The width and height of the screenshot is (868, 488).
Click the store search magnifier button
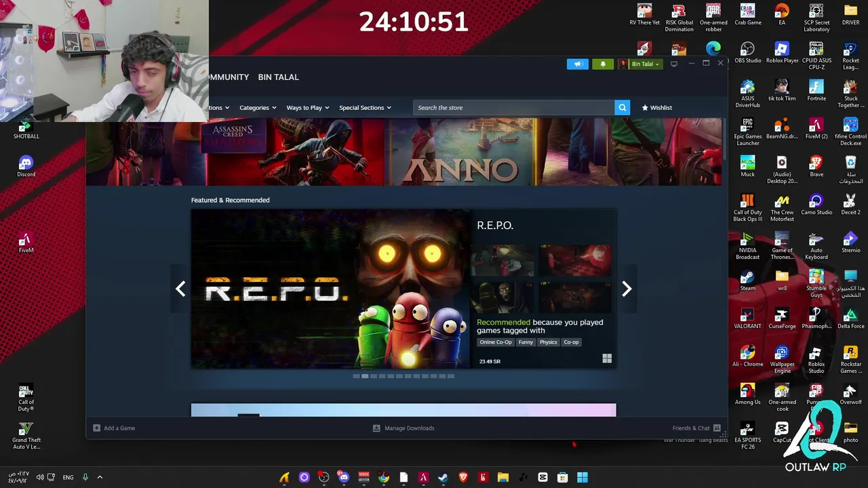click(x=622, y=108)
